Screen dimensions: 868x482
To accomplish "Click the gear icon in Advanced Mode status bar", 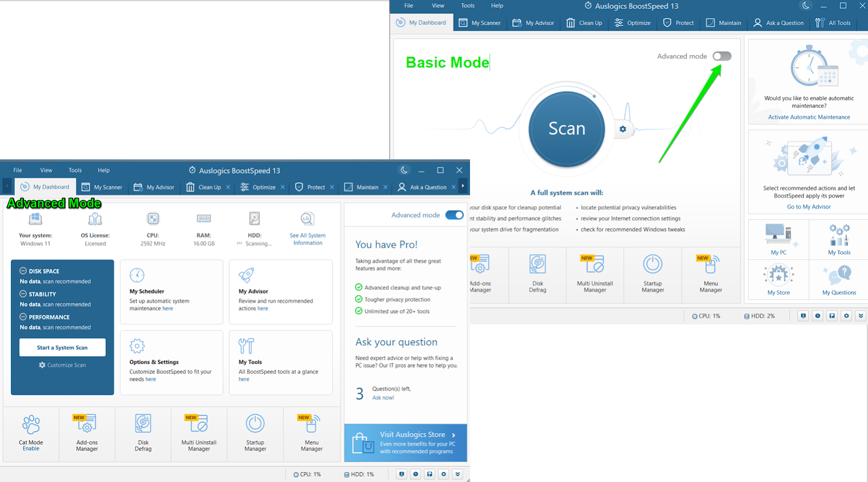I will pyautogui.click(x=444, y=474).
